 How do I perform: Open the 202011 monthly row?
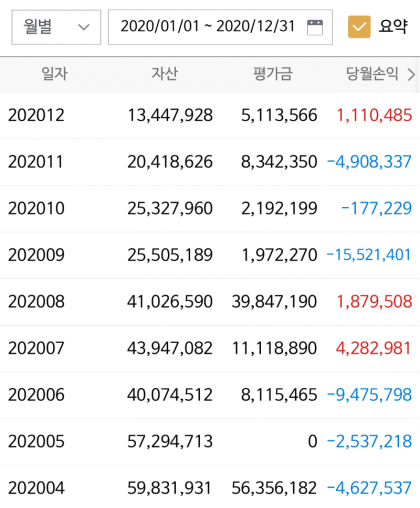point(210,162)
